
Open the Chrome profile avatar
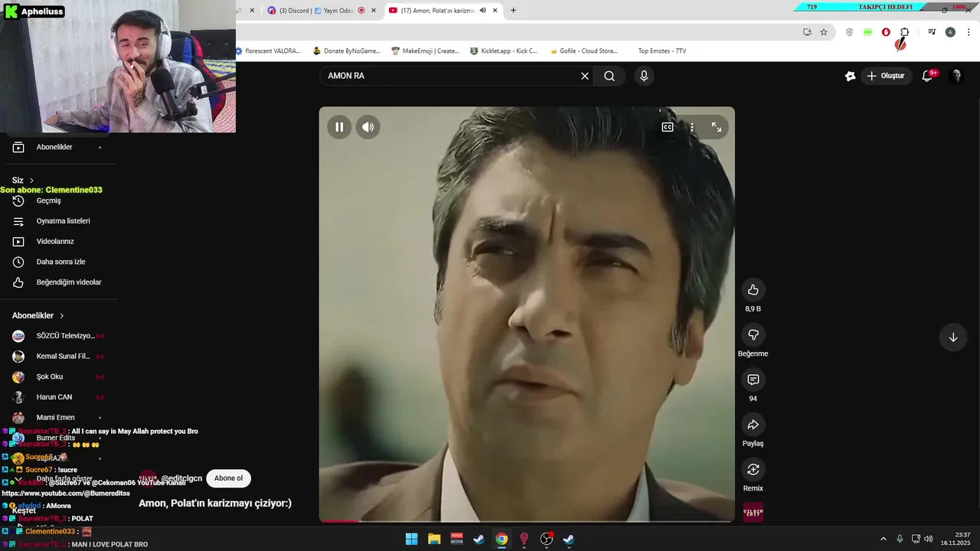950,32
